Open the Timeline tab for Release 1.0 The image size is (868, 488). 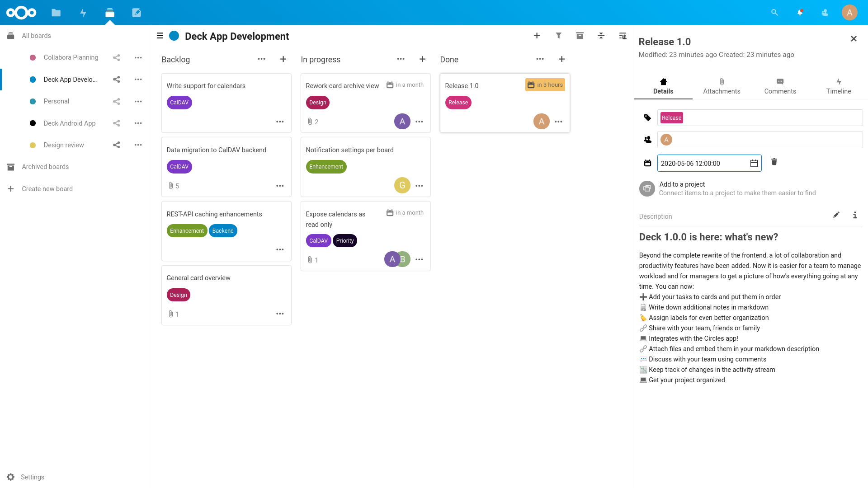pos(838,86)
